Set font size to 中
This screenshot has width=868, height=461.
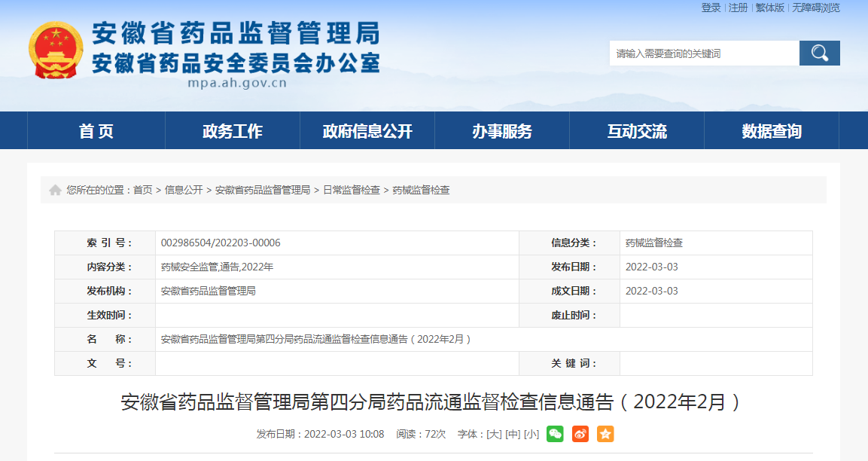click(x=513, y=434)
